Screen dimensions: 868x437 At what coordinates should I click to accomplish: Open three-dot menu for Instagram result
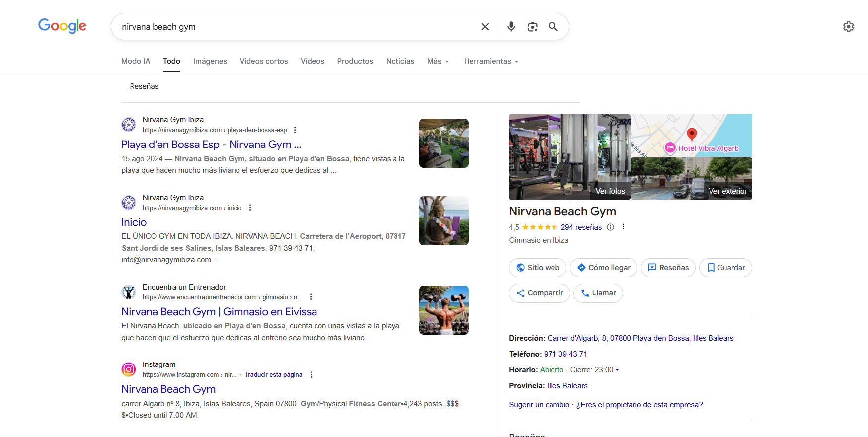pyautogui.click(x=311, y=375)
